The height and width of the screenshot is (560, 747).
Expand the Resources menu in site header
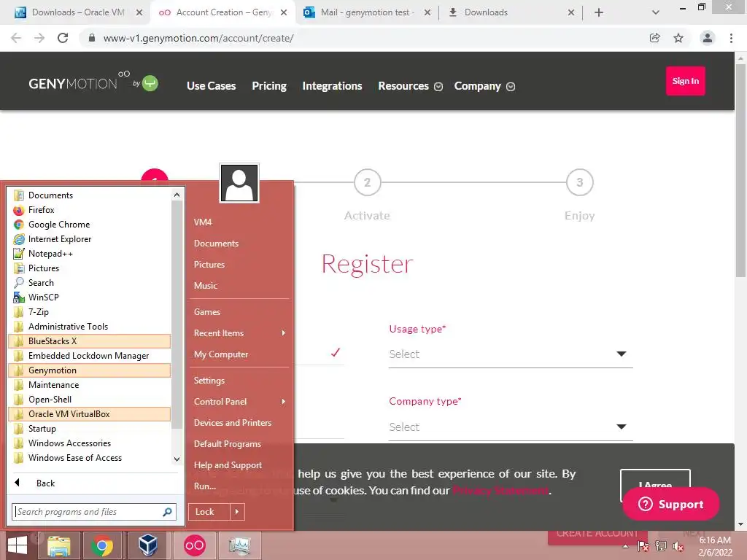click(x=410, y=86)
